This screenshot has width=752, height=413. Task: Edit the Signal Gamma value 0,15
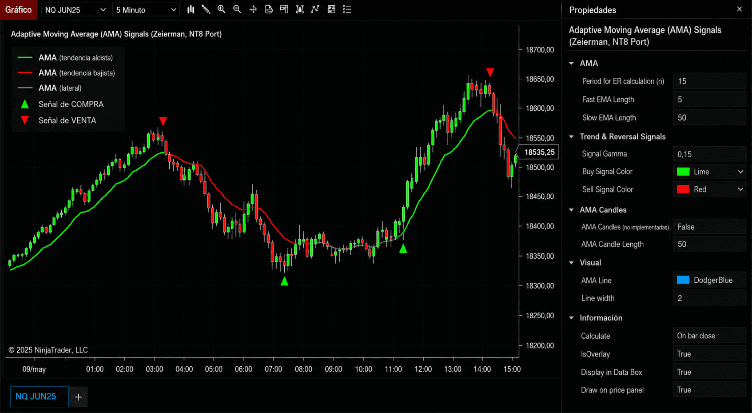(710, 154)
